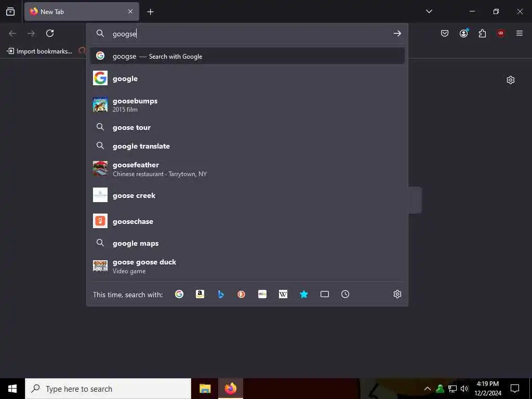Choose the google suggestion
532x399 pixels.
click(x=247, y=78)
